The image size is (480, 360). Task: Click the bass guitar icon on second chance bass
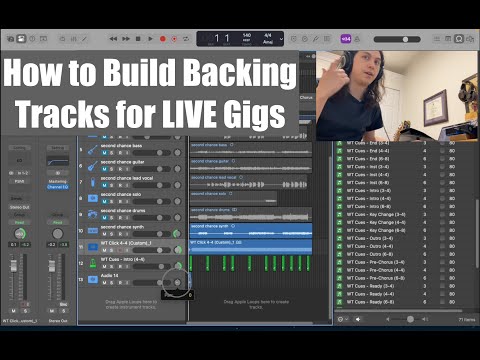pyautogui.click(x=93, y=150)
